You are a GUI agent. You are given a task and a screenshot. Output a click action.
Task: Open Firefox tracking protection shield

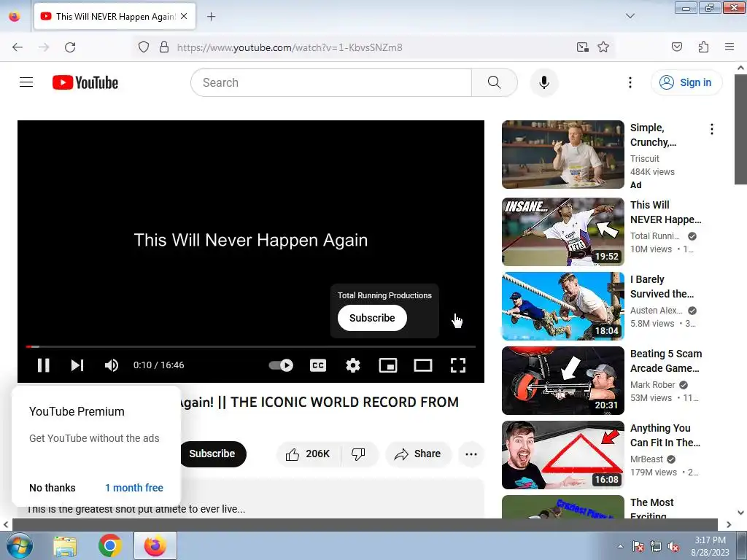144,47
